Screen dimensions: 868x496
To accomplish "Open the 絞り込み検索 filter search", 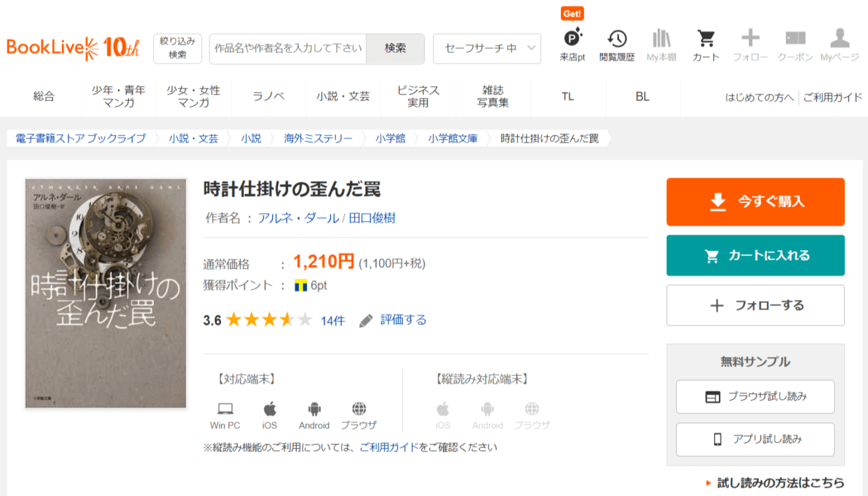I will pos(178,49).
